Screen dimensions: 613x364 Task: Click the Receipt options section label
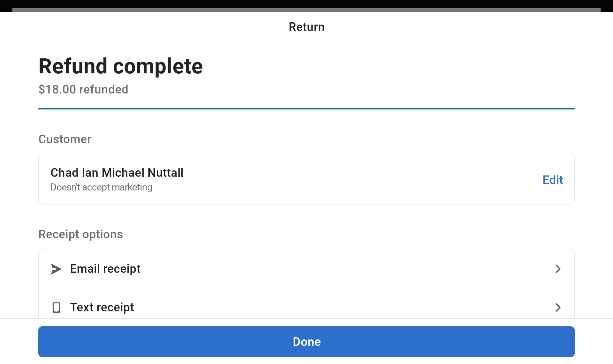80,234
